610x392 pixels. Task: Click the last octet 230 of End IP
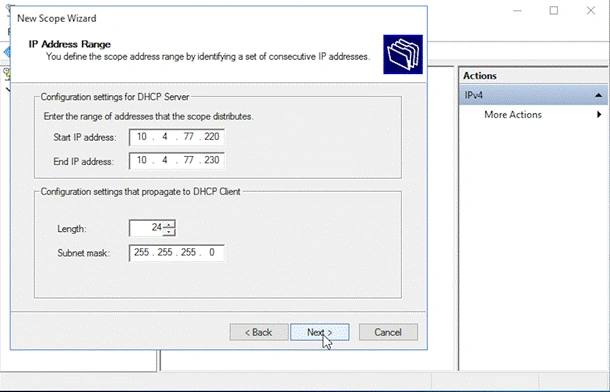(x=212, y=160)
